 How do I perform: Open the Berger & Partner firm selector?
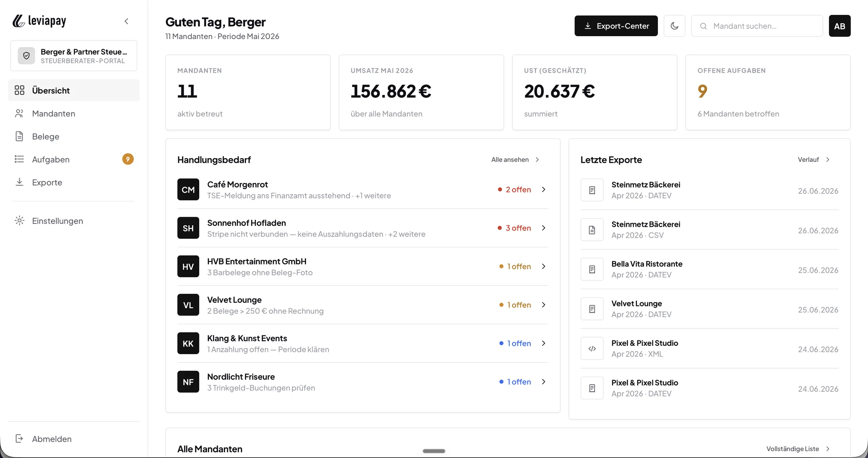[74, 56]
